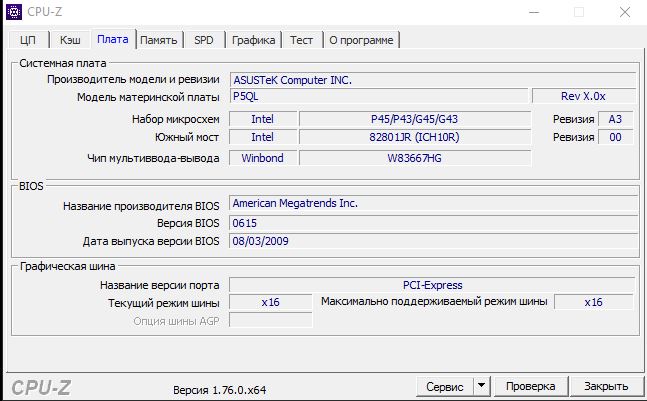Click the Сервис button
The width and height of the screenshot is (647, 401).
pyautogui.click(x=444, y=386)
